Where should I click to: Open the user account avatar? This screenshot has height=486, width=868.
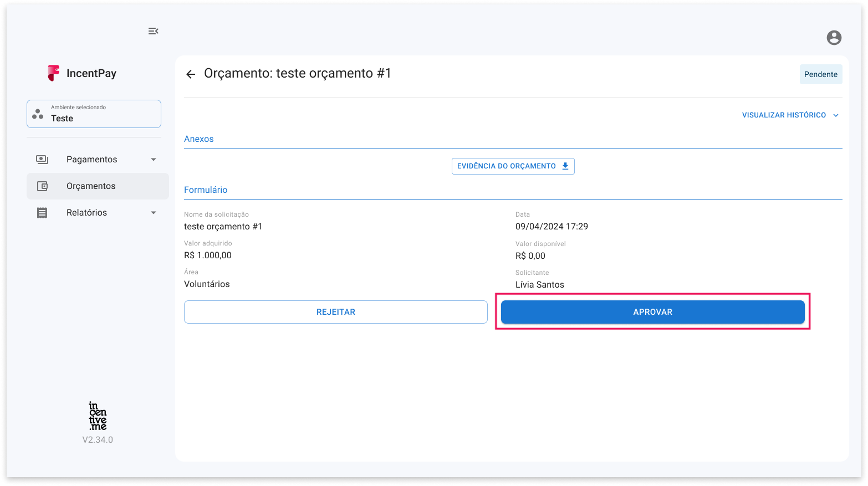pyautogui.click(x=834, y=38)
